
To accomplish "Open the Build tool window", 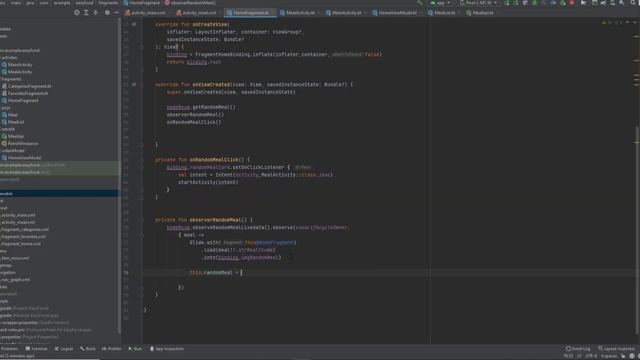I will (x=88, y=349).
